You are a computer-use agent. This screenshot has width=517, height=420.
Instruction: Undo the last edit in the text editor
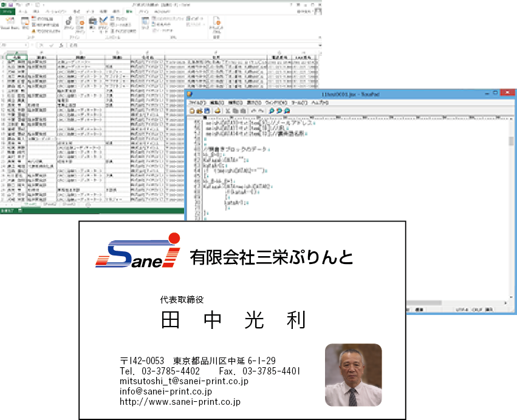coord(253,111)
